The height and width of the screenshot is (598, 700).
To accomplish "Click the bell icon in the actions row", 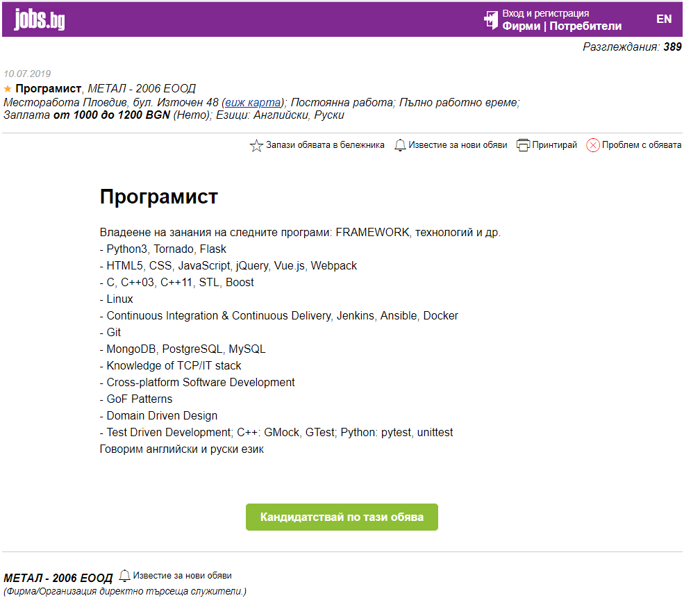I will [400, 145].
